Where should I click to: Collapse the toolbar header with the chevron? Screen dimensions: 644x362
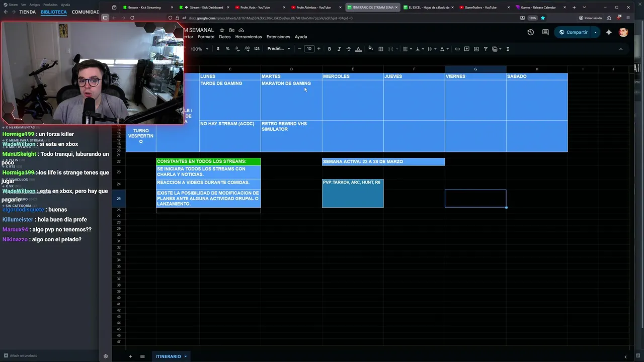[620, 49]
